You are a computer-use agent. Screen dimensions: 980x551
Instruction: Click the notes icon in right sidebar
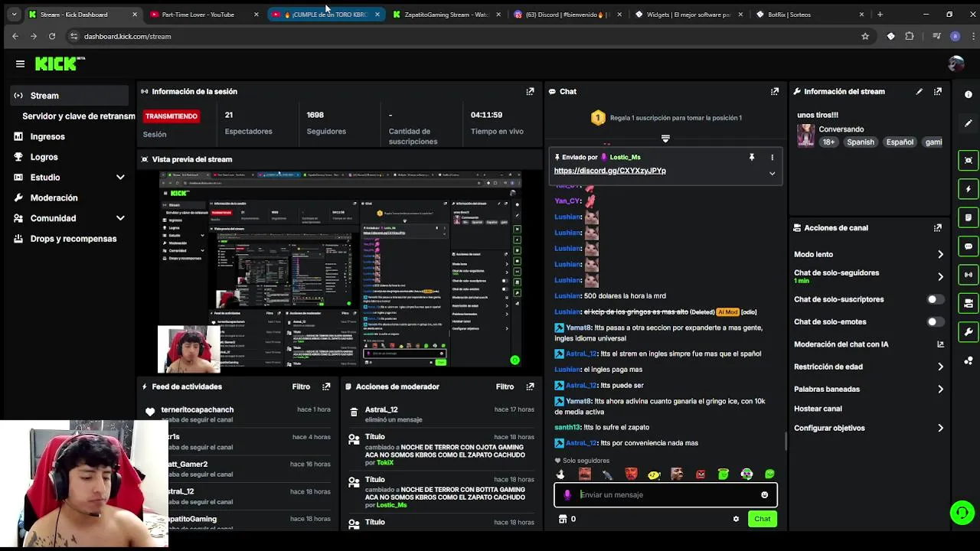point(969,218)
